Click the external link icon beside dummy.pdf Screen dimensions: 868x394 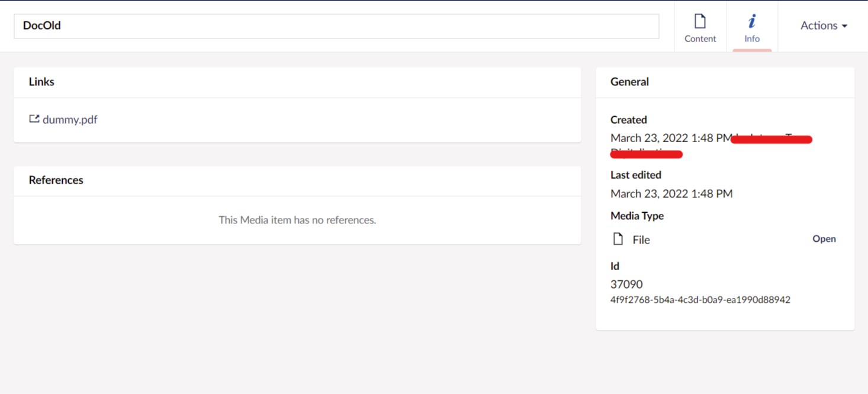(34, 118)
